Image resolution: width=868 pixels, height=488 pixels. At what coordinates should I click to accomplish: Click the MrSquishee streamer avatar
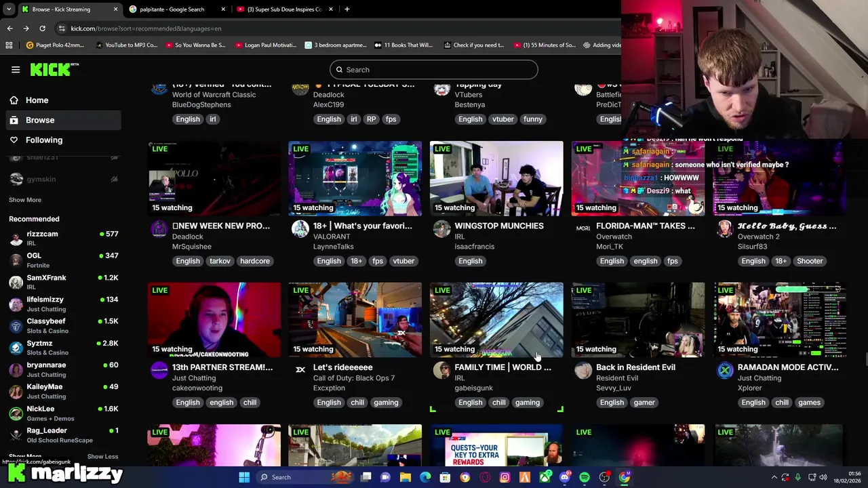pyautogui.click(x=159, y=229)
